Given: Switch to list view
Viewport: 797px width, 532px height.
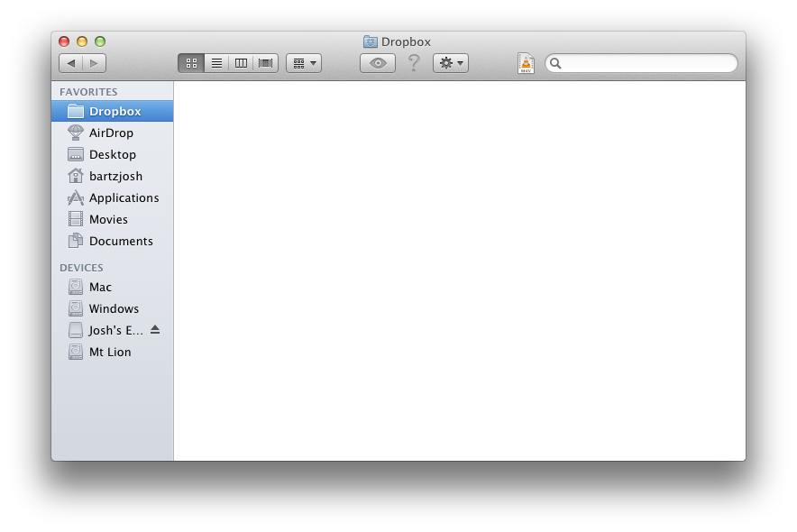Looking at the screenshot, I should coord(216,63).
